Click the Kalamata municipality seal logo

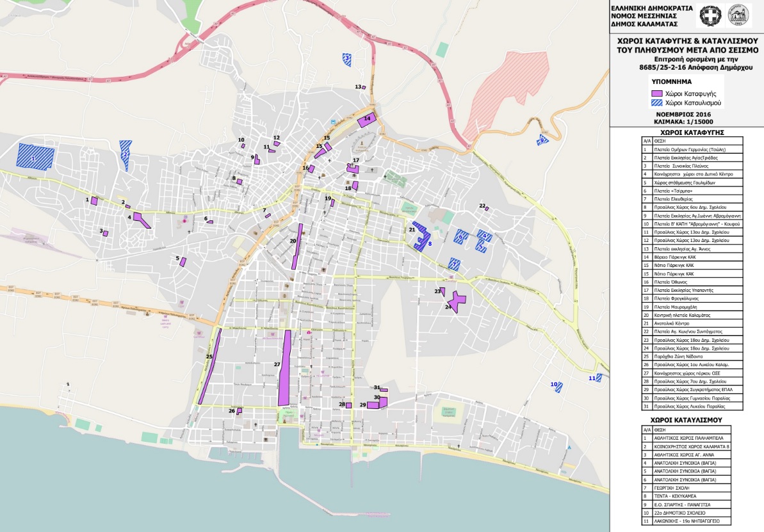point(739,15)
